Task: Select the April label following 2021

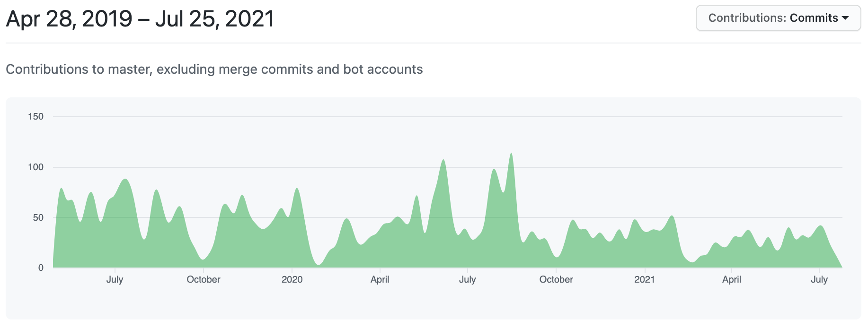Action: 731,279
